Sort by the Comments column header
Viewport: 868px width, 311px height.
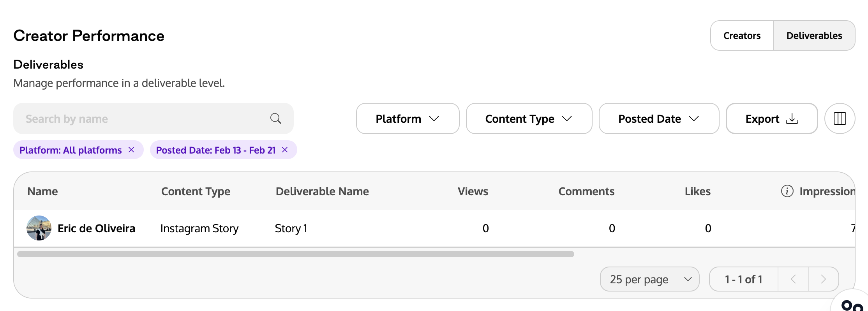click(586, 191)
